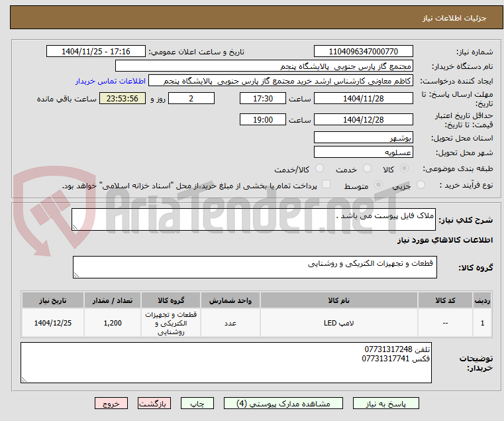Click the کد کالا column header
This screenshot has height=421, width=504.
445,300
